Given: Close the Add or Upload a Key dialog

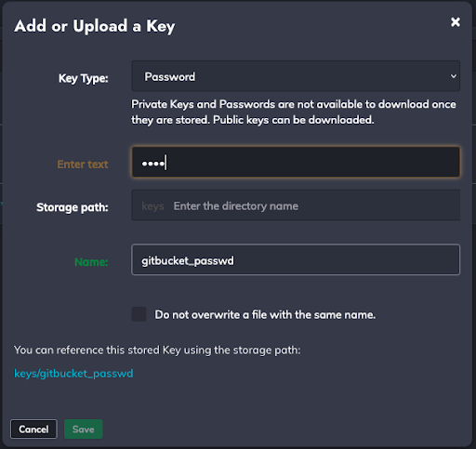Looking at the screenshot, I should pos(456,22).
